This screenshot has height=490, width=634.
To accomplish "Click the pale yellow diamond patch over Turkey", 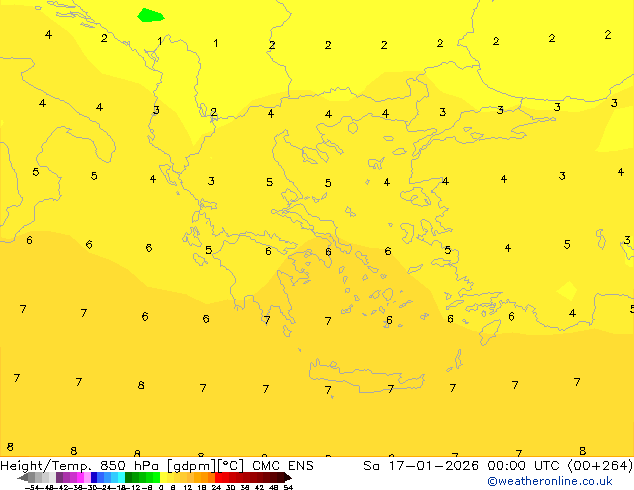I will (x=567, y=291).
